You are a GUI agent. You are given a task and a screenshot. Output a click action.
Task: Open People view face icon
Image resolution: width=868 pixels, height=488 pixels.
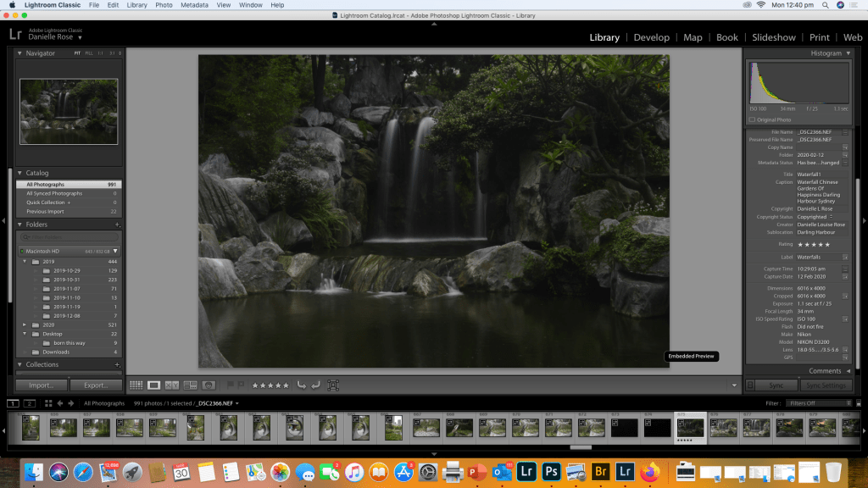(208, 385)
